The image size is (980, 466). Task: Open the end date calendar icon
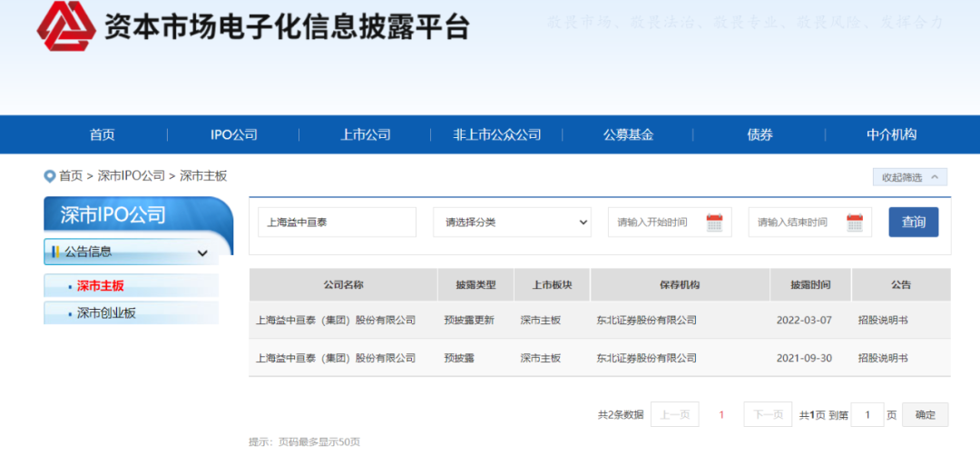click(x=855, y=222)
